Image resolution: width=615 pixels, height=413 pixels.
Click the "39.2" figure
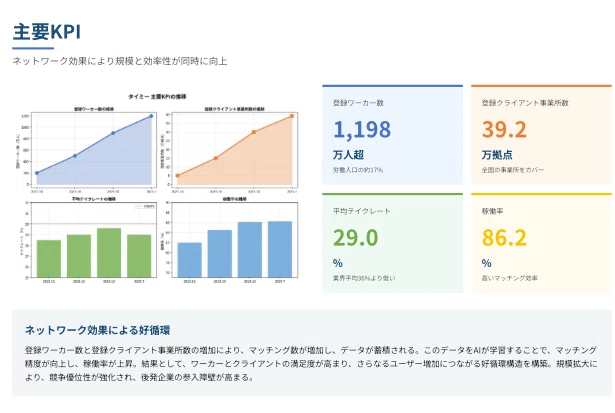(x=504, y=129)
